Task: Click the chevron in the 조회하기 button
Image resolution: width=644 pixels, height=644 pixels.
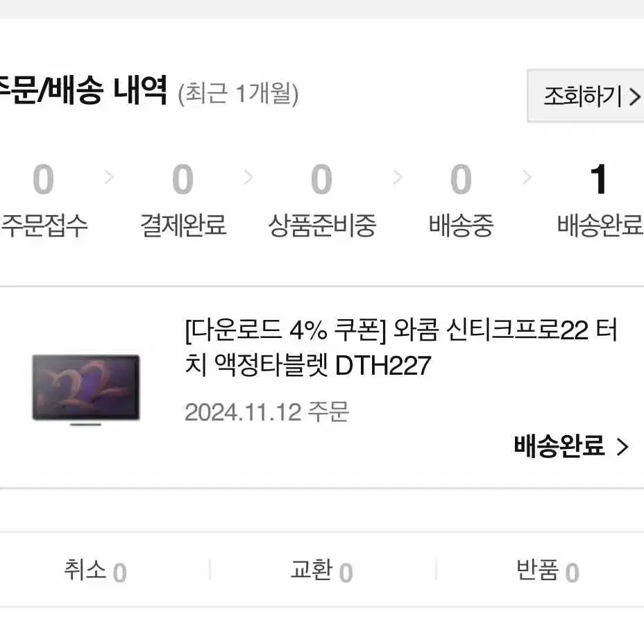Action: 635,97
